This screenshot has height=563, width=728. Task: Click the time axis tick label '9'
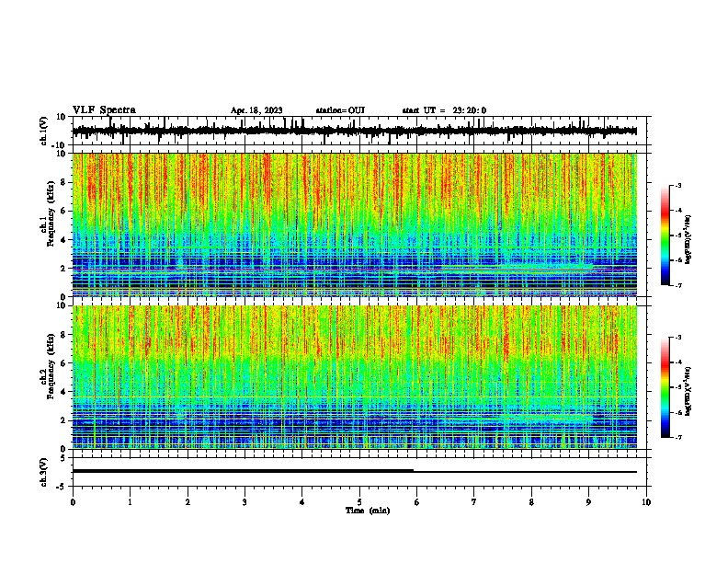[588, 502]
